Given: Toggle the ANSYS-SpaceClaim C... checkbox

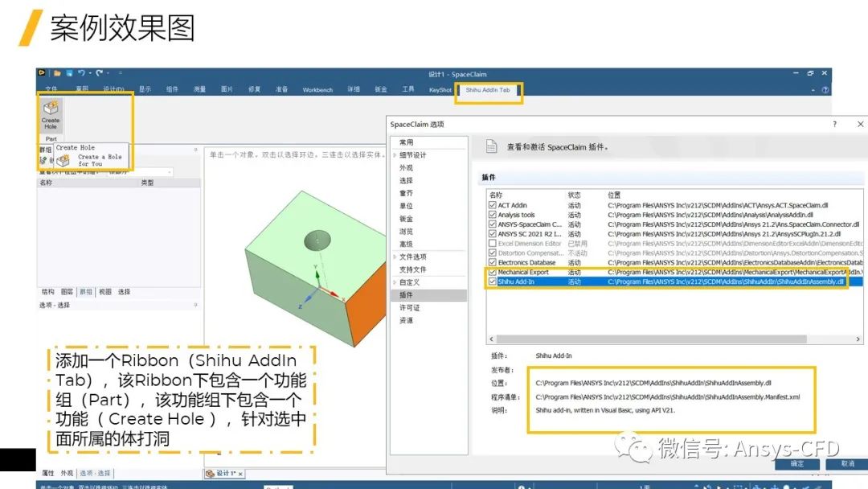Looking at the screenshot, I should [492, 224].
